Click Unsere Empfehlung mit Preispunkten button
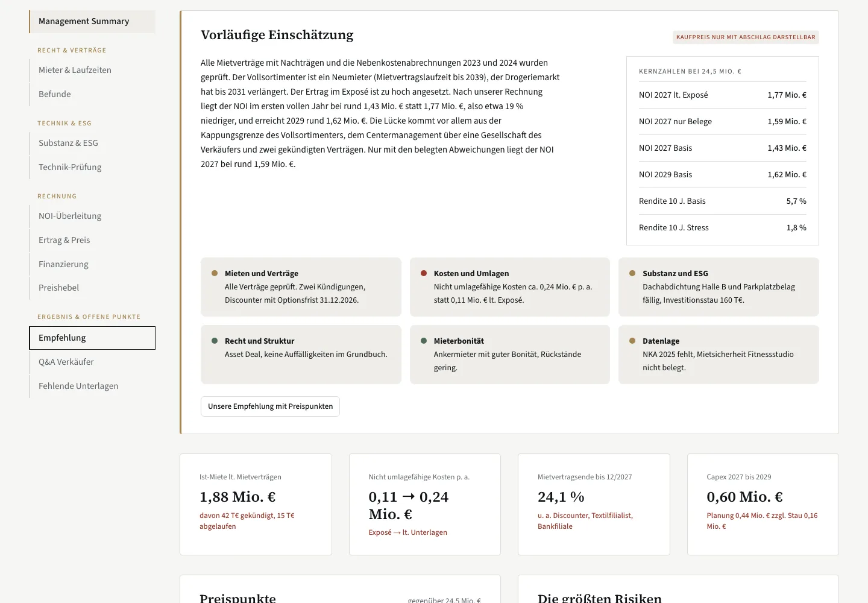Screen dimensions: 868x603 [270, 406]
